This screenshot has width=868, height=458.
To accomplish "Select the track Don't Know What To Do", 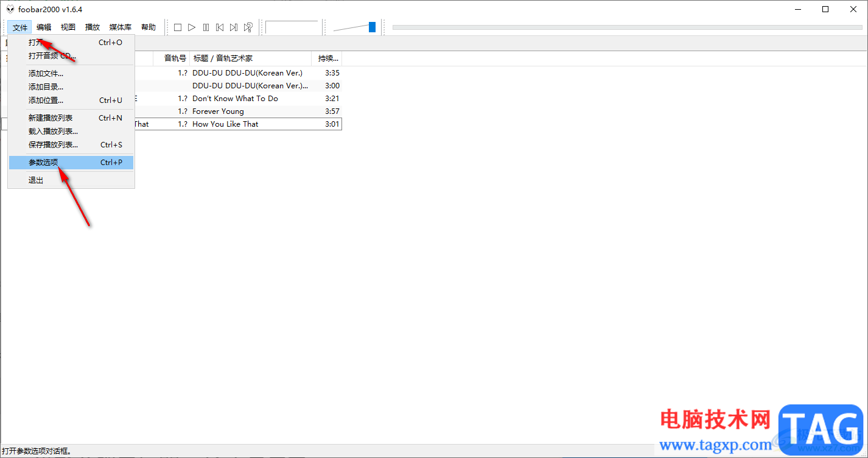I will pyautogui.click(x=235, y=99).
